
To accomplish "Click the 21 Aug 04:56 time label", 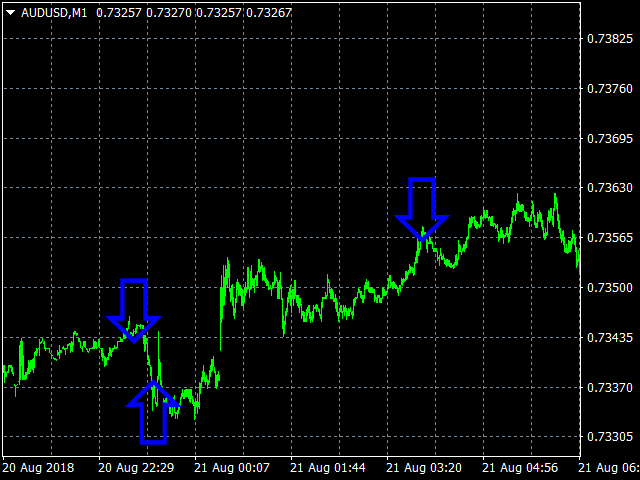I will point(520,467).
